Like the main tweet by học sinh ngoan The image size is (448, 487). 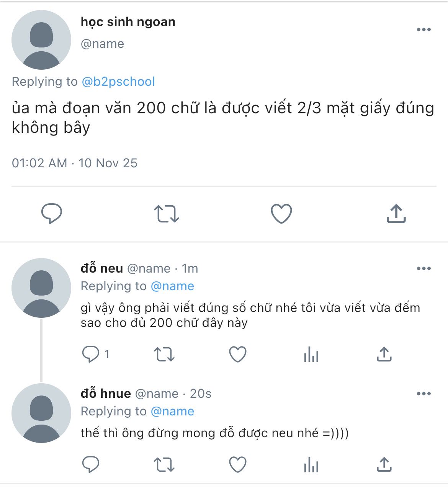click(x=281, y=214)
